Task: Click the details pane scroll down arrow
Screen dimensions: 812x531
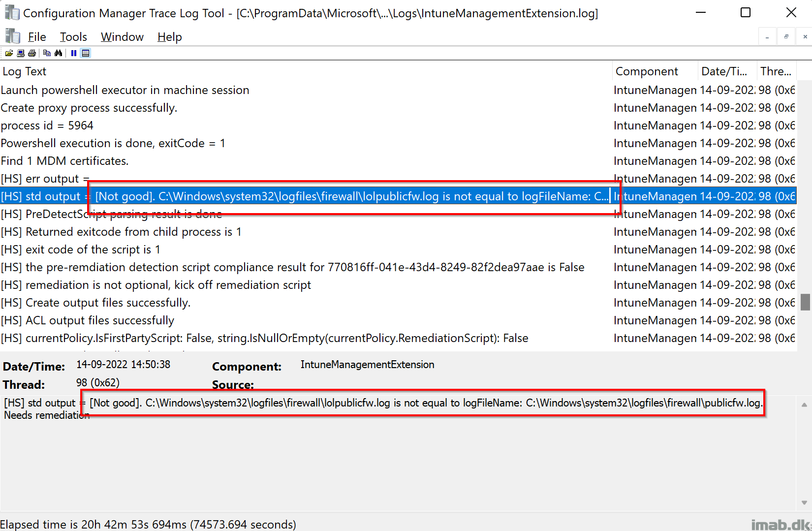Action: (x=804, y=502)
